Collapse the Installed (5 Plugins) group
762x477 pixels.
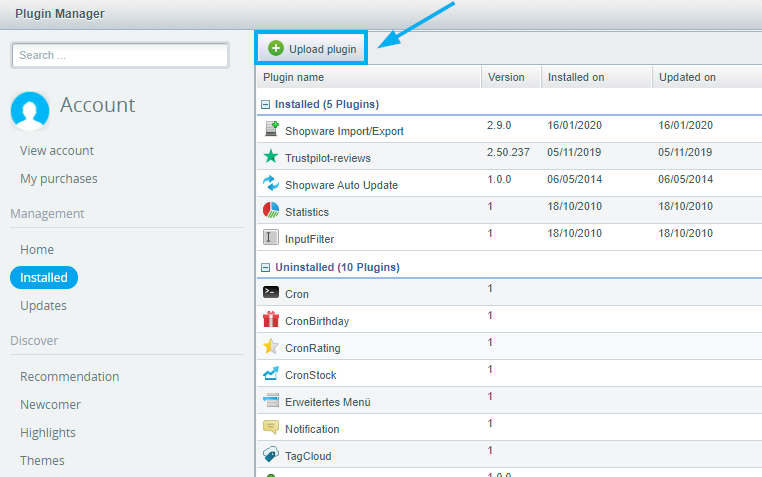[x=265, y=104]
